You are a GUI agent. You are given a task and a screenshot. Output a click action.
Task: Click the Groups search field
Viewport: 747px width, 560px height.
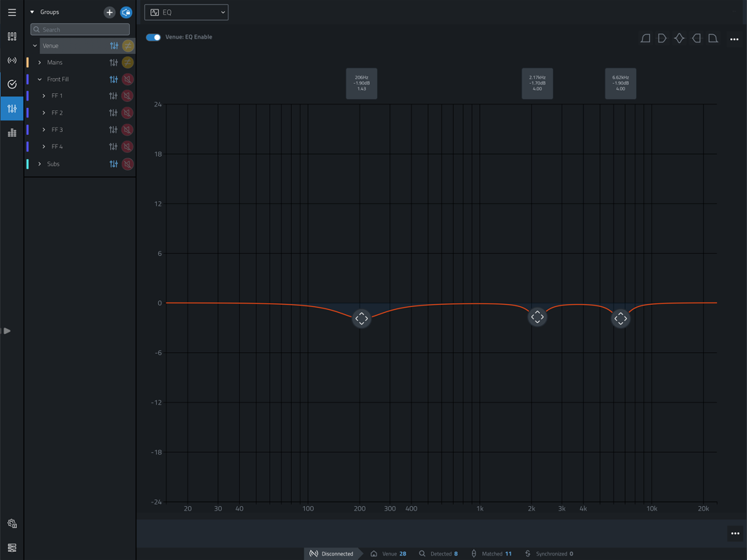tap(80, 28)
